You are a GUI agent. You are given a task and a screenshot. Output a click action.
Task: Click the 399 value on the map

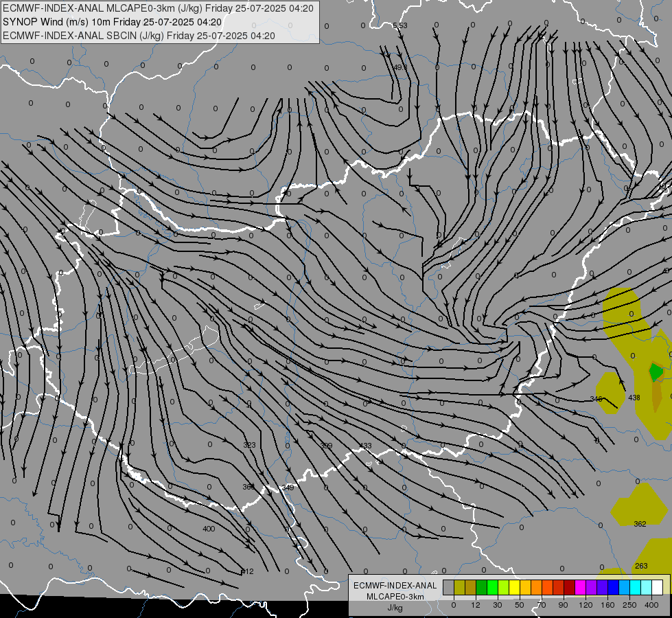pos(326,446)
